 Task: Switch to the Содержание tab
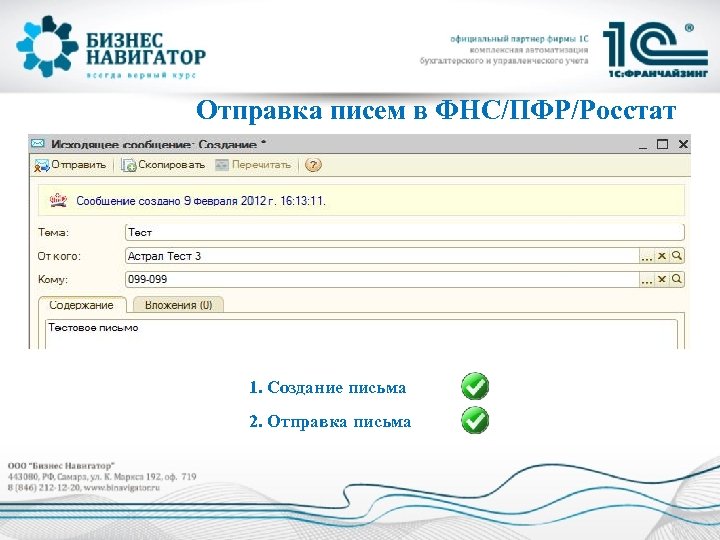[82, 305]
